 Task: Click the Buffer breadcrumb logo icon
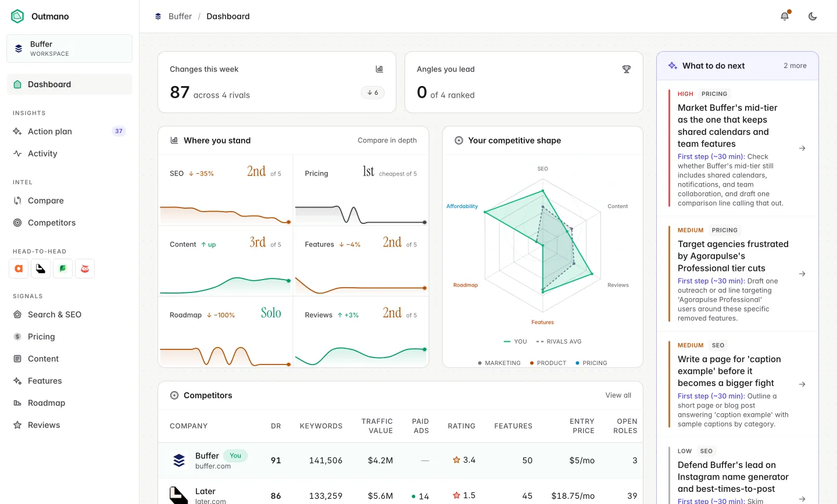tap(158, 16)
